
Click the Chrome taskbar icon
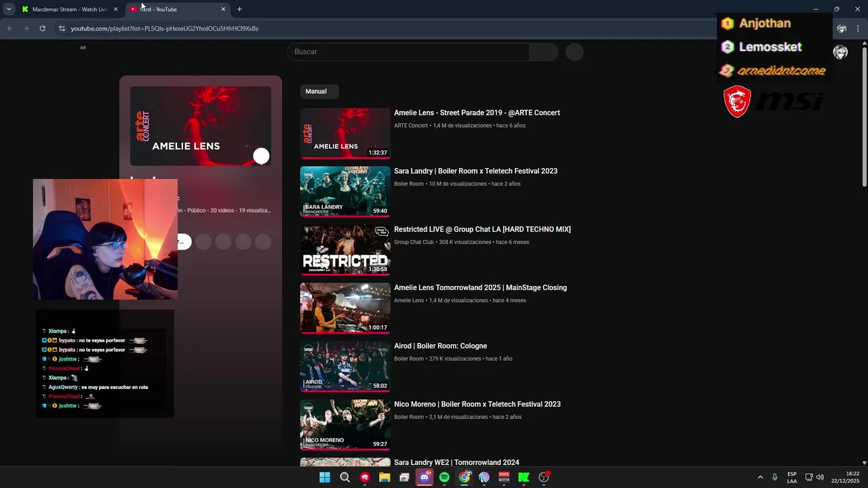[x=465, y=477]
